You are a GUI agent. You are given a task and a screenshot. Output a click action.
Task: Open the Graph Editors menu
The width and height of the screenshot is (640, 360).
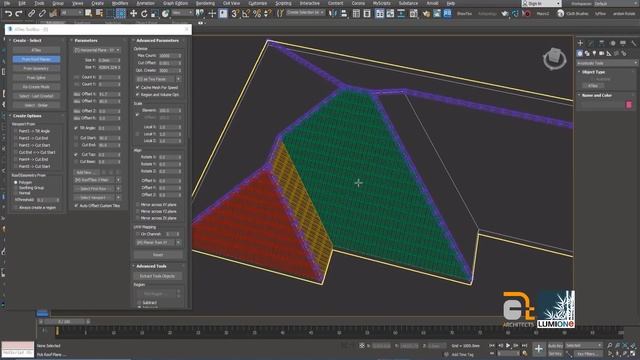tap(176, 3)
